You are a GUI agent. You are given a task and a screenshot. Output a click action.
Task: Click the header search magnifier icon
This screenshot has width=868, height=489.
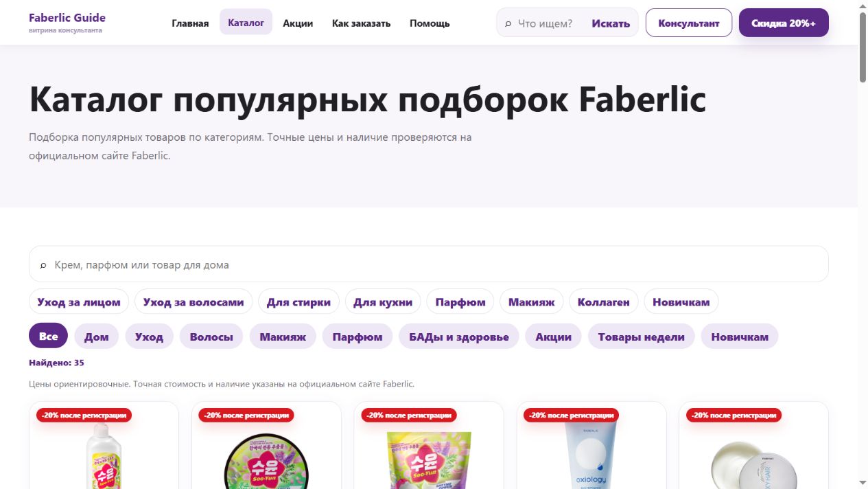[x=508, y=23]
